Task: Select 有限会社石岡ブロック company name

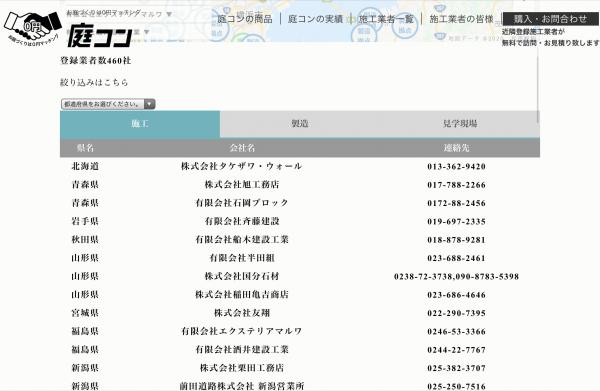Action: pos(242,203)
